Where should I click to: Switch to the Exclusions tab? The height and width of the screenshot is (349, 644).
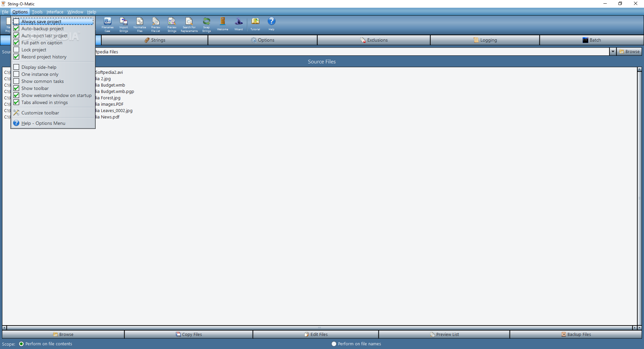pos(374,40)
